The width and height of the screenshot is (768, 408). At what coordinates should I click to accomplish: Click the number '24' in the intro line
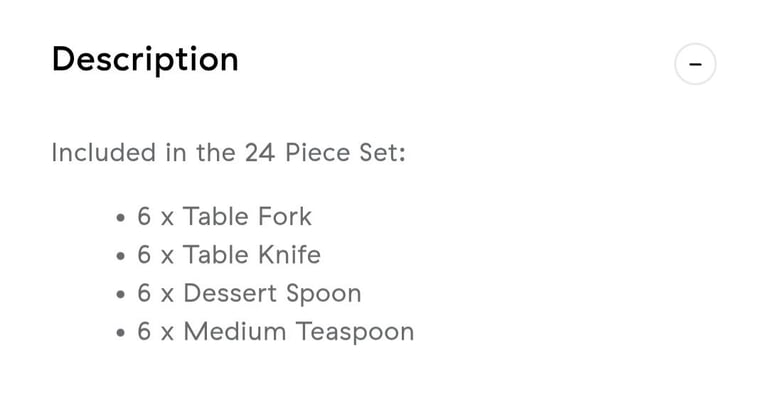[260, 152]
